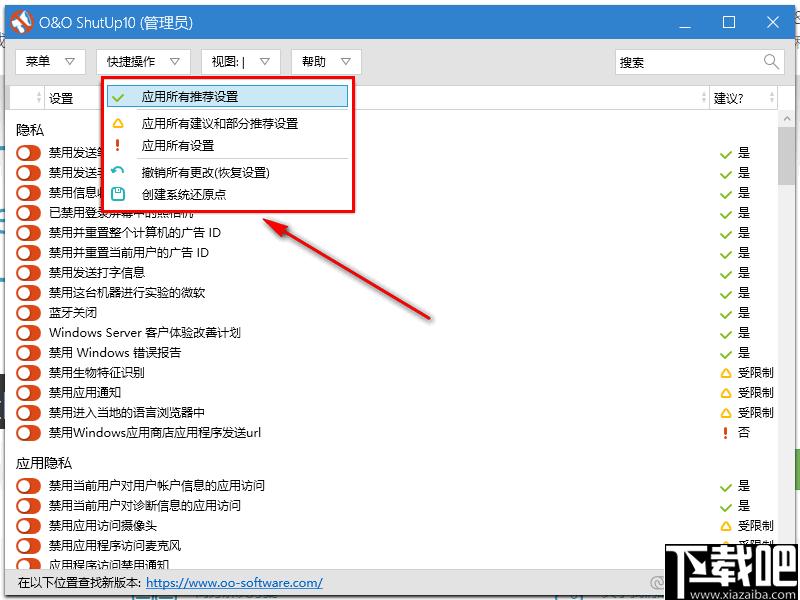
Task: Click the O&O ShutUp10 app logo icon
Action: (x=22, y=22)
